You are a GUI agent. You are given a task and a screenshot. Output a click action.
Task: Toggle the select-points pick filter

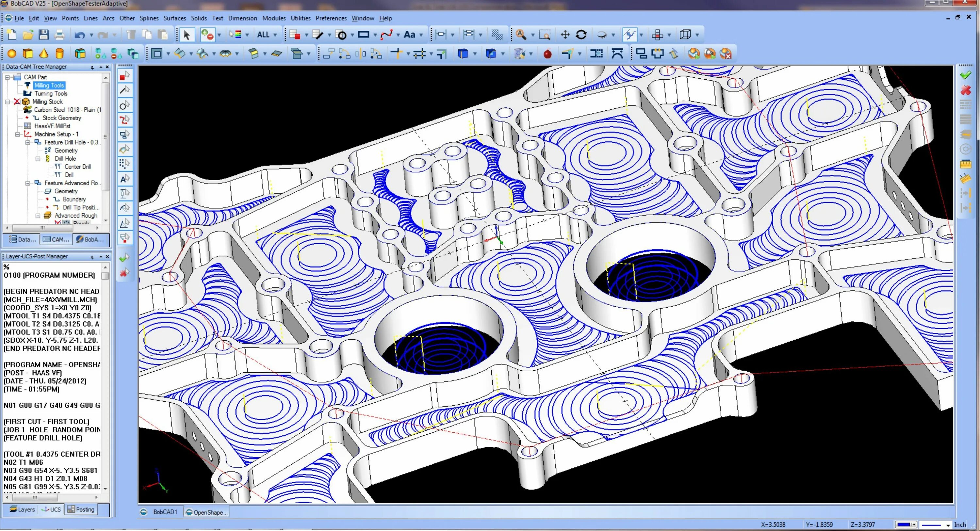click(124, 76)
